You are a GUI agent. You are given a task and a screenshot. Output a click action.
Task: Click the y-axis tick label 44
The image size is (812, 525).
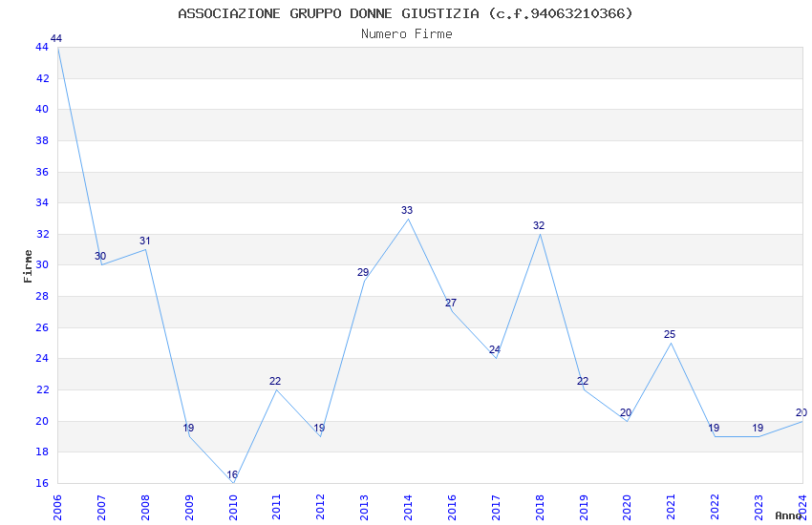coord(42,47)
